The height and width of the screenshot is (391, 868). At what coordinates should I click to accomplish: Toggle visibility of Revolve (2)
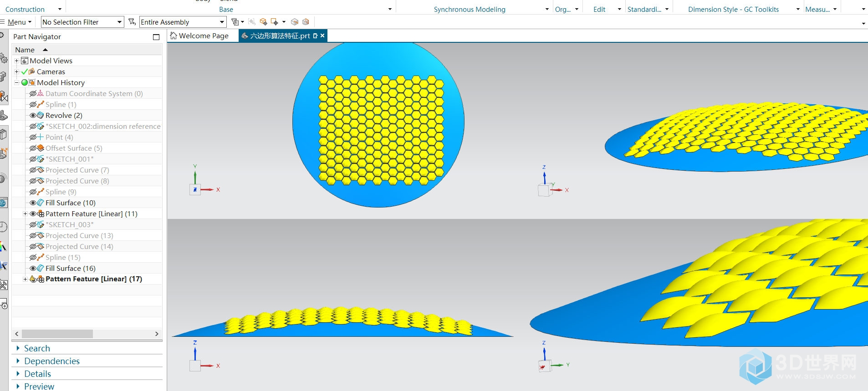click(x=33, y=115)
